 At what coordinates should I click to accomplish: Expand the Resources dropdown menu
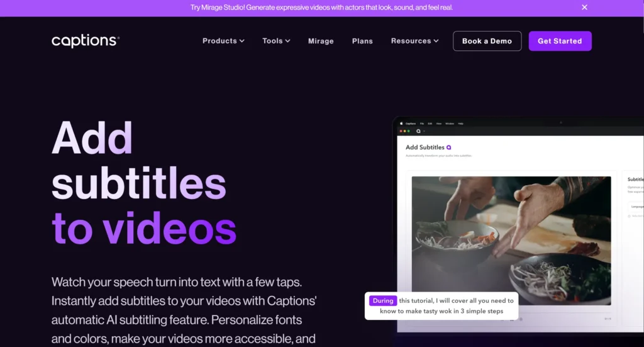tap(415, 41)
